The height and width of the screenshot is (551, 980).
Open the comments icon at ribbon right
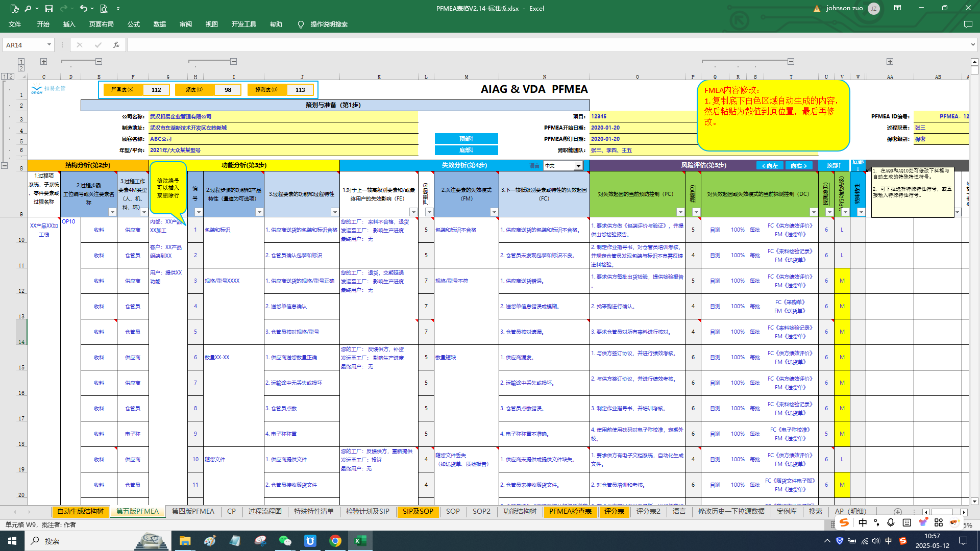[968, 24]
